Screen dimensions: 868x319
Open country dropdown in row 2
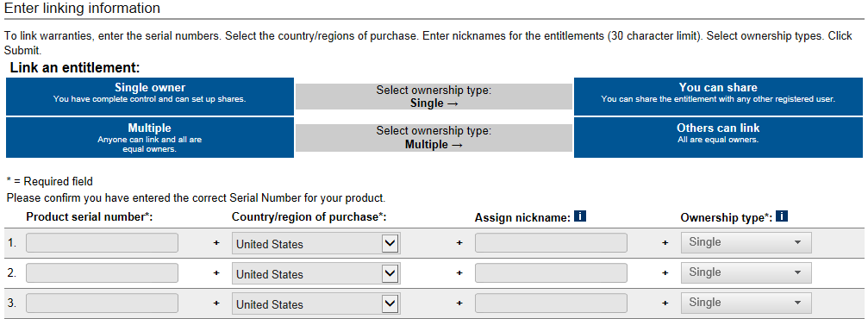point(315,273)
